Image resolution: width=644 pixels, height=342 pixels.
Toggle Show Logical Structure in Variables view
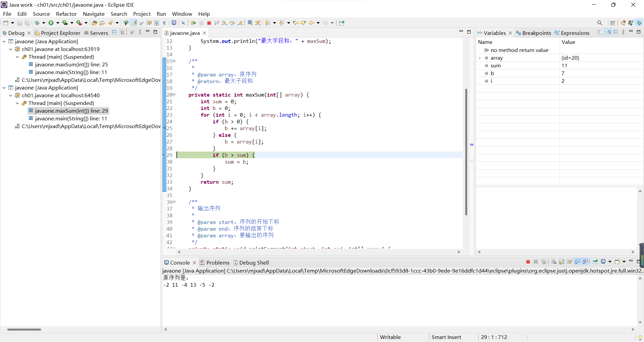(x=608, y=32)
